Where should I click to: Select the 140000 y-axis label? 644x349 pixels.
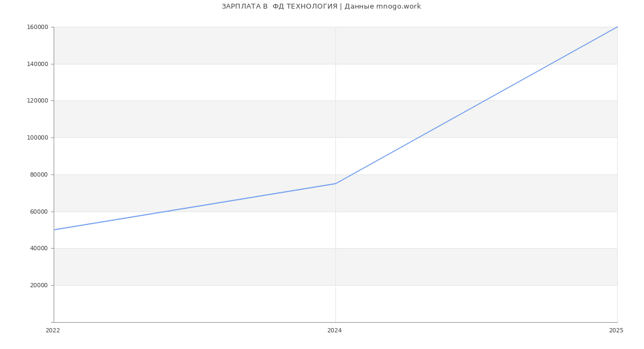click(x=38, y=64)
